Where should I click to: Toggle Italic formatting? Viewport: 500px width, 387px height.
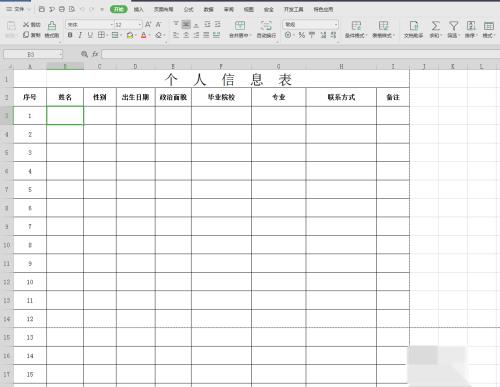[x=80, y=35]
